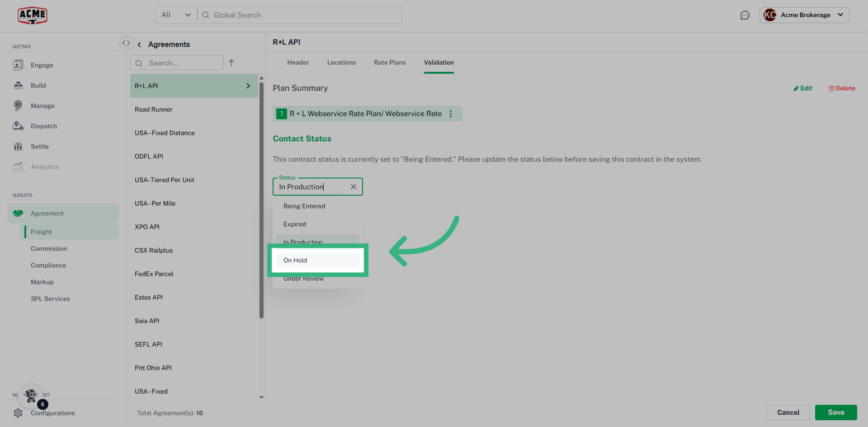Open the Settle section in the sidebar
Image resolution: width=868 pixels, height=427 pixels.
click(40, 146)
